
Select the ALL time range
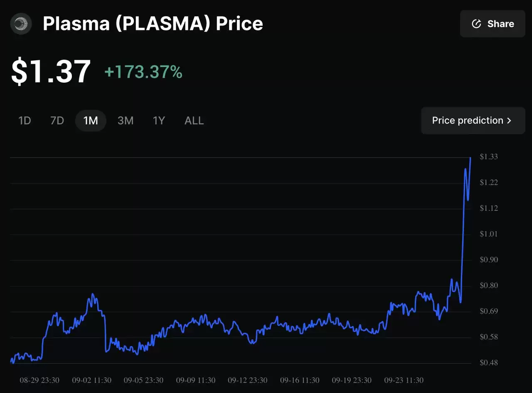point(194,121)
